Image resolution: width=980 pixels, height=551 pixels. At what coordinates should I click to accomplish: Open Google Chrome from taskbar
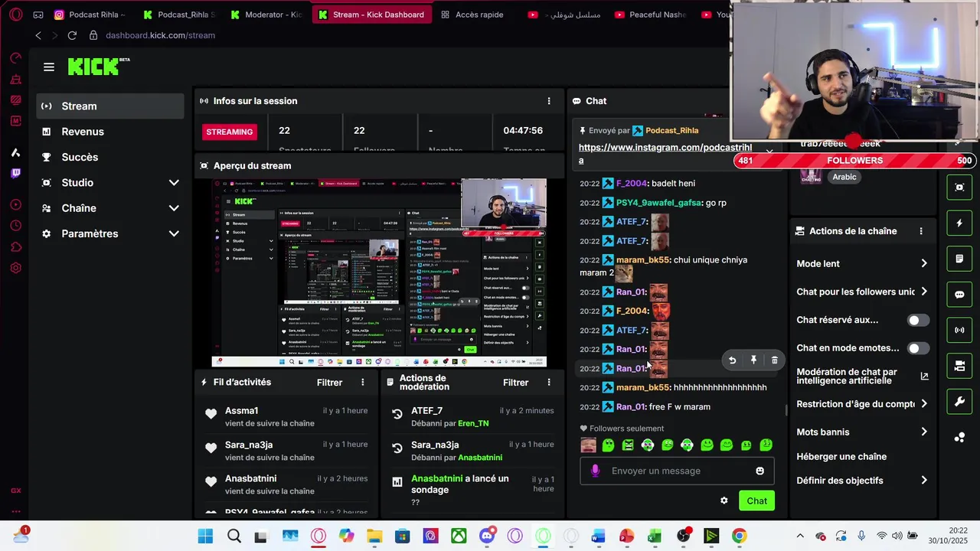tap(739, 536)
